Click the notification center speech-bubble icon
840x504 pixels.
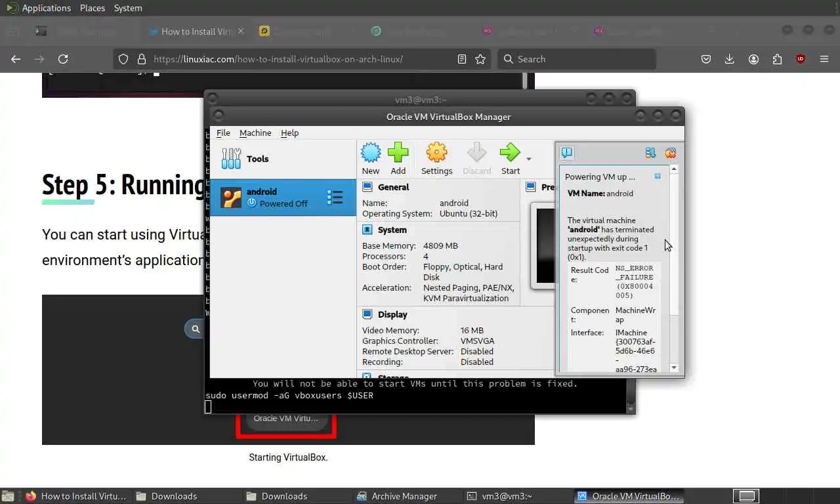coord(567,153)
